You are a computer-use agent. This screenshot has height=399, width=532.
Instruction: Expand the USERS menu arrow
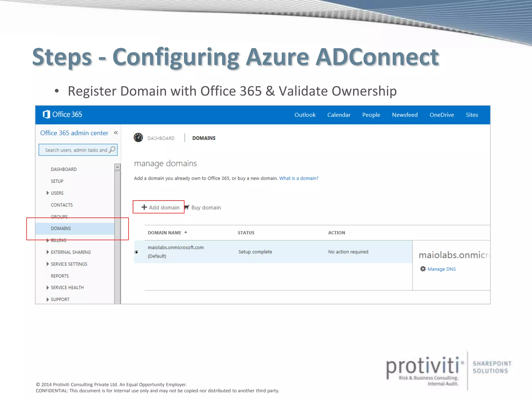click(48, 193)
